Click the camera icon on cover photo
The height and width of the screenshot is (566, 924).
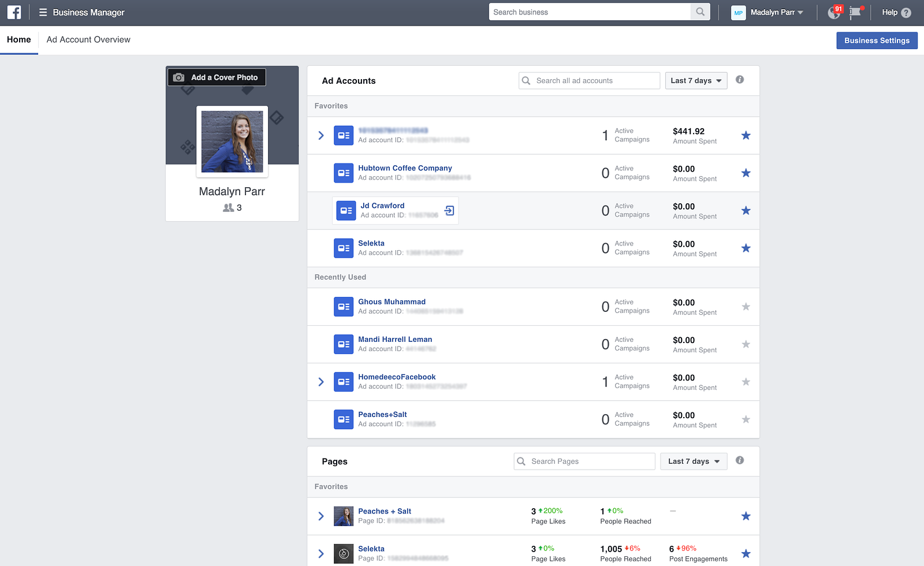(179, 77)
